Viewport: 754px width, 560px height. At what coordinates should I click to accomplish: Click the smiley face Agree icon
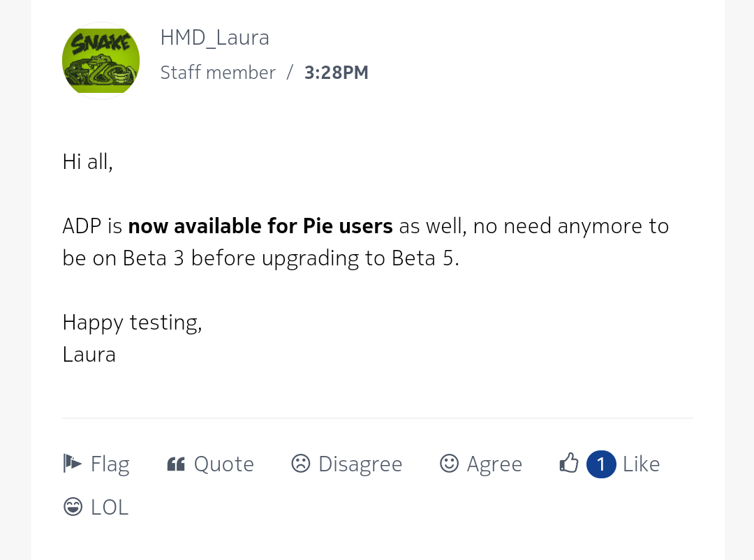coord(449,464)
